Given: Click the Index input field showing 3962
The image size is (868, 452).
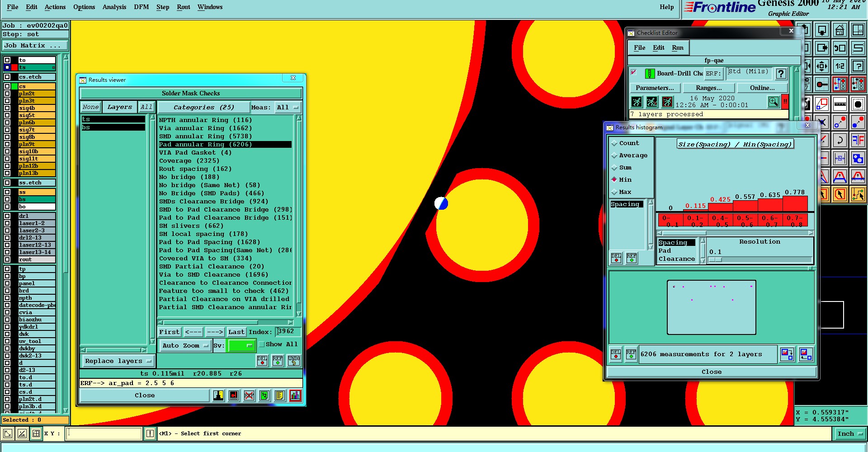Looking at the screenshot, I should [288, 332].
